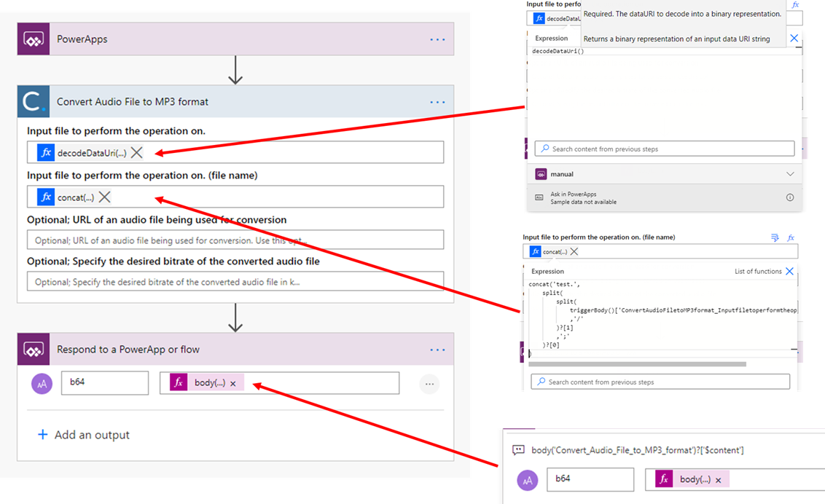Open the Expression tab in concat editor
825x504 pixels.
pos(548,271)
